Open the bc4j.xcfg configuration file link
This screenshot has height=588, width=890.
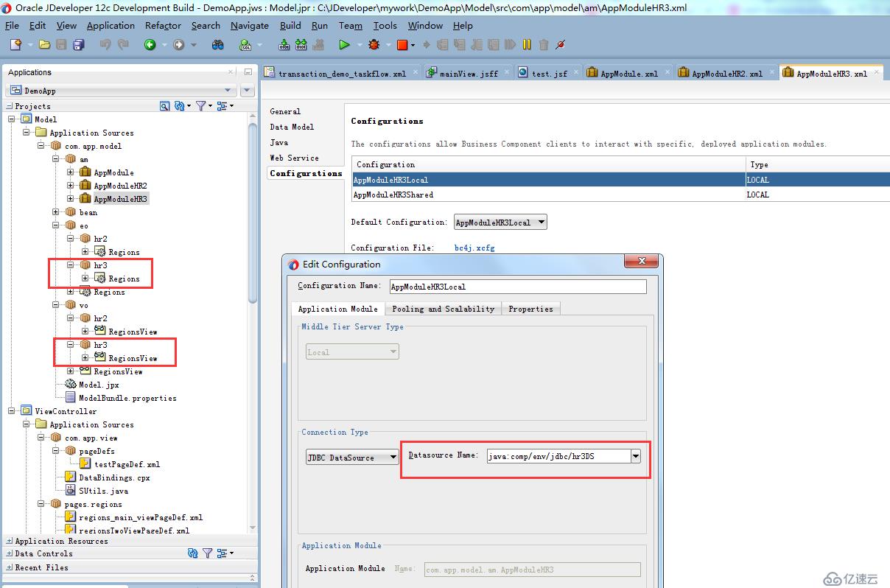pyautogui.click(x=474, y=248)
